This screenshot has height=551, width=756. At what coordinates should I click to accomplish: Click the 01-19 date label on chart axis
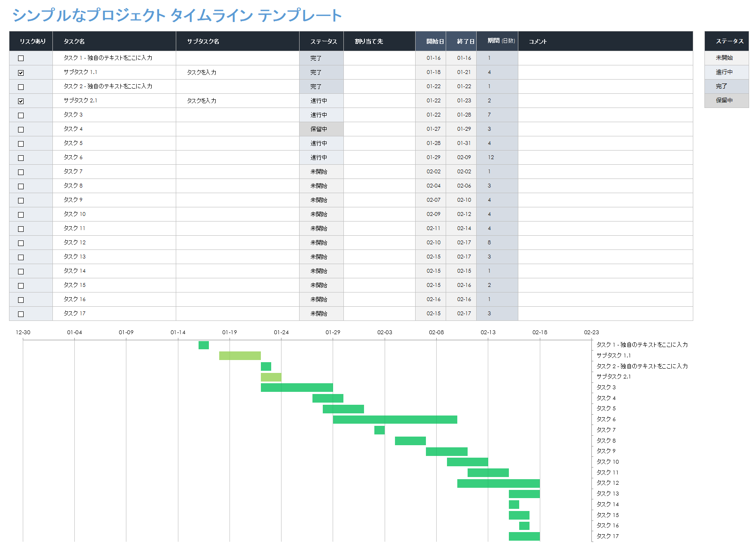coord(230,332)
